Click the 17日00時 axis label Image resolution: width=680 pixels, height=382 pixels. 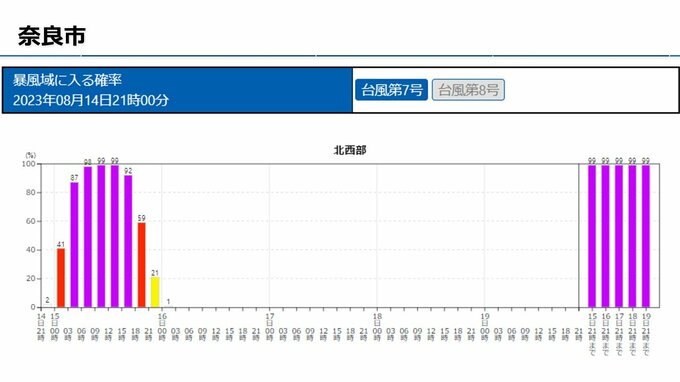tap(270, 327)
